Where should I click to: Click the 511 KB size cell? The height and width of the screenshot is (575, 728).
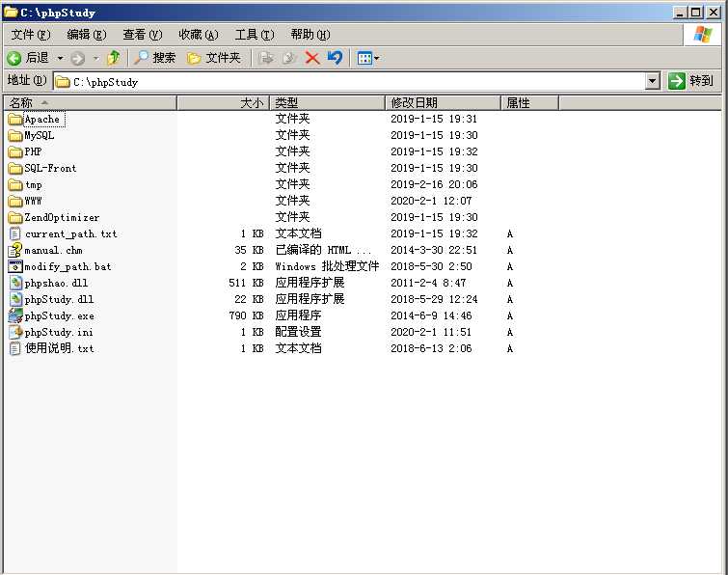pos(247,283)
